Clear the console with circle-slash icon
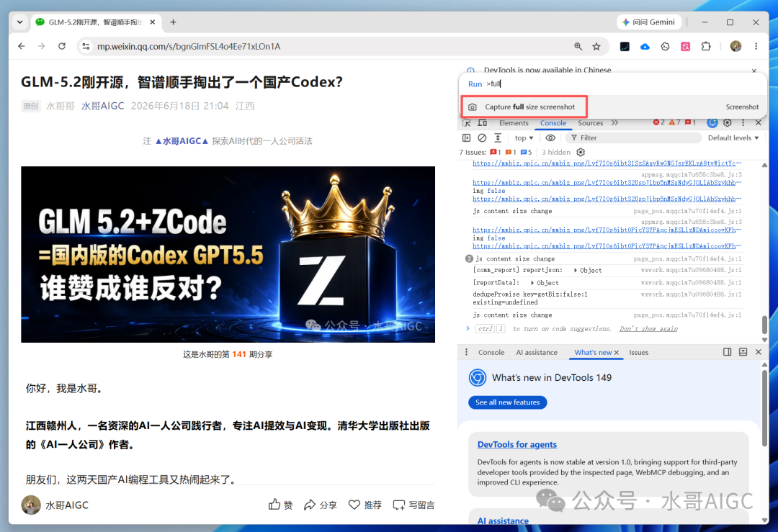 (x=482, y=137)
